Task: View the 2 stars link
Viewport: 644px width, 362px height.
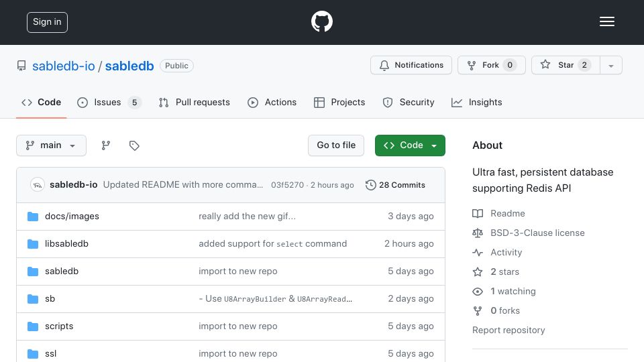Action: [504, 271]
